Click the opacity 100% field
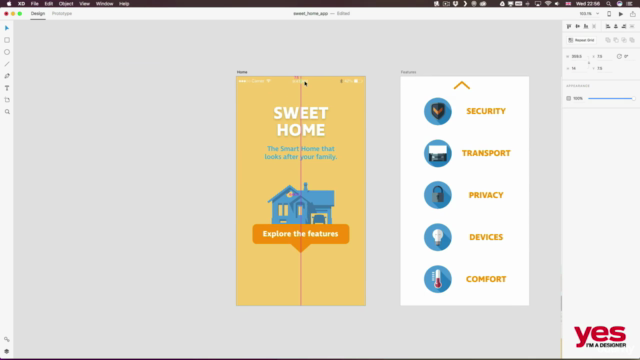Screen dimensions: 640x360 click(578, 98)
